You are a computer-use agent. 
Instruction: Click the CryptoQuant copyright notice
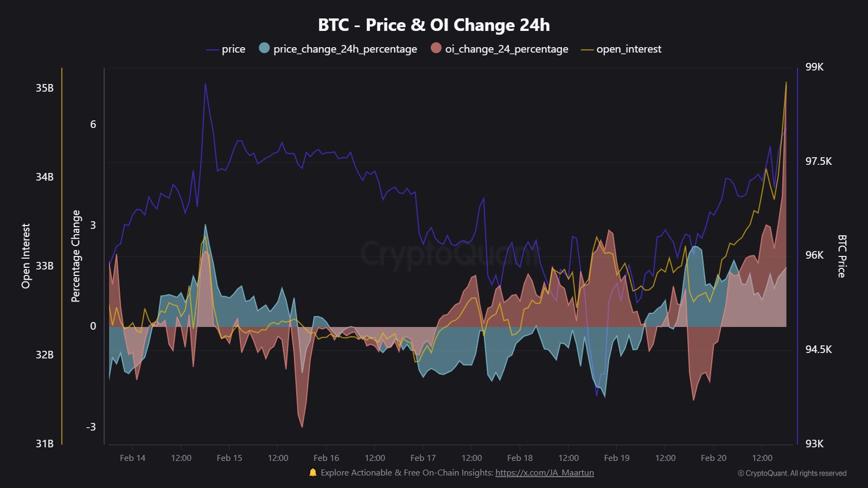(x=792, y=473)
